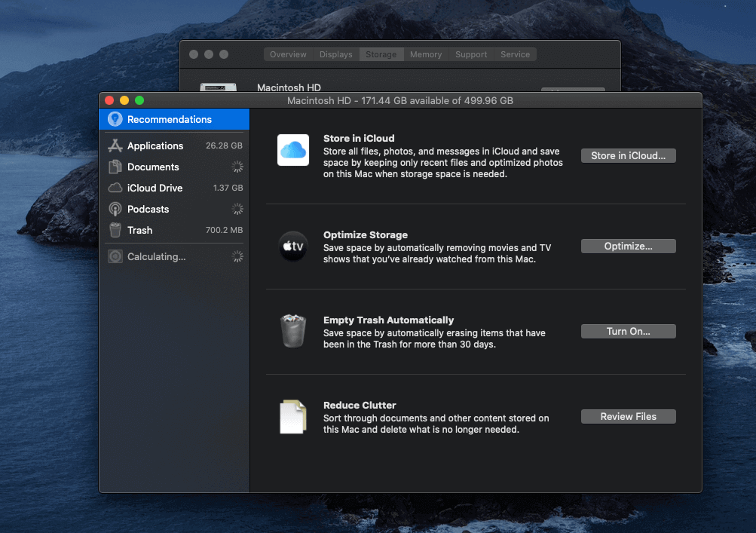
Task: Select Applications in the sidebar list
Action: 174,146
